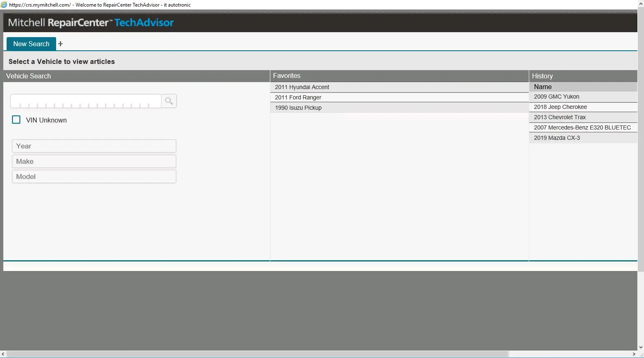
Task: Open the Model dropdown field
Action: (x=94, y=177)
